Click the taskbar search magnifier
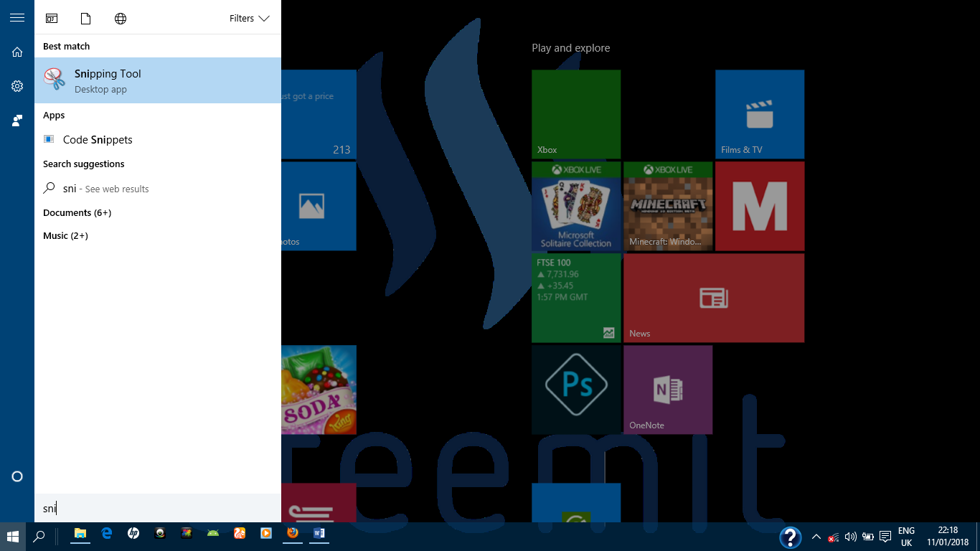Screen dimensions: 980x551 (39, 535)
